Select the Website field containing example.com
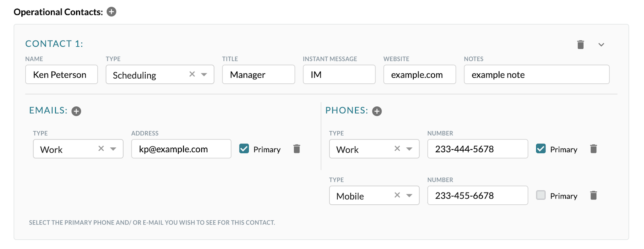The width and height of the screenshot is (644, 249). click(x=419, y=74)
